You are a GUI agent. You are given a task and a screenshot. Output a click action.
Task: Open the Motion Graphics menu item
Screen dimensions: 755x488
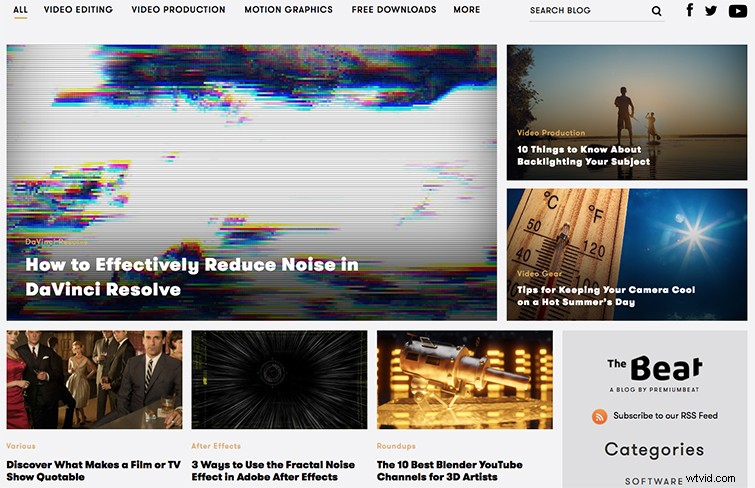coord(288,10)
